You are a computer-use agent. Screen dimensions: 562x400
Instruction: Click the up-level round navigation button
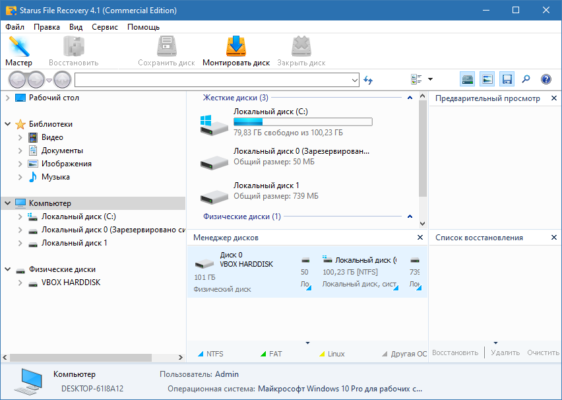point(62,80)
